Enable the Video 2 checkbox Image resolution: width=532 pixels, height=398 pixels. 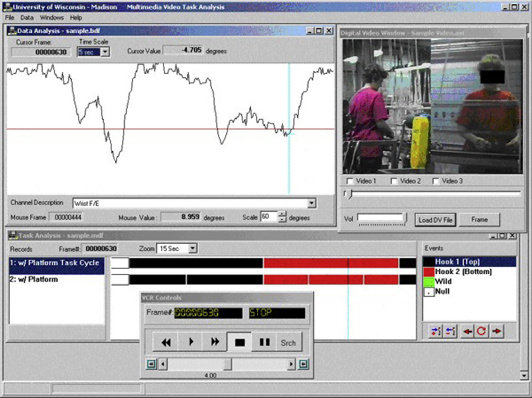(x=394, y=181)
